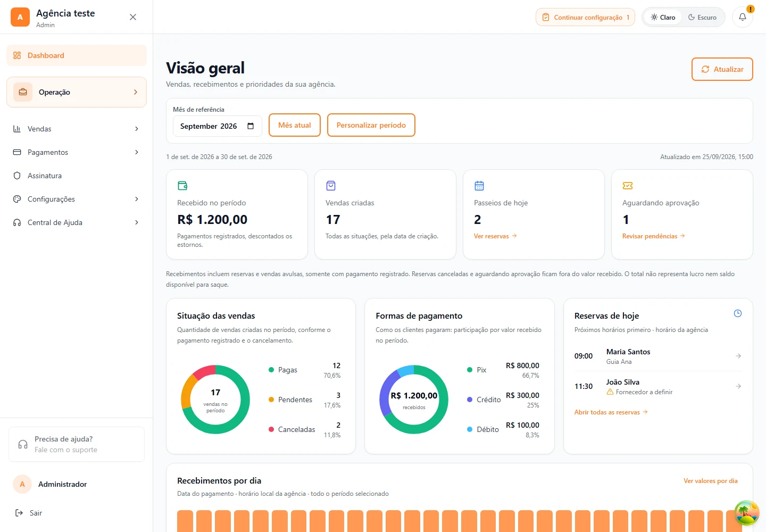
Task: Click the wallet icon on Recebido no período
Action: pos(182,186)
